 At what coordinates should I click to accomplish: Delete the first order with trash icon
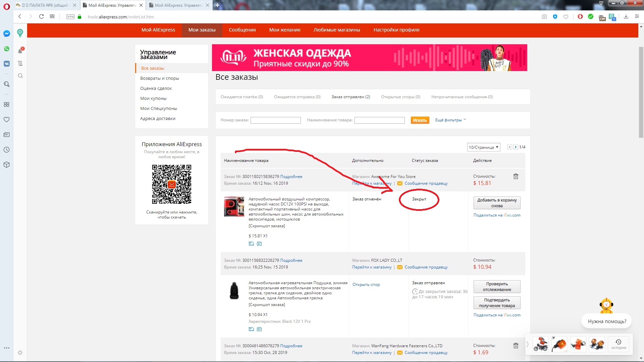click(516, 176)
